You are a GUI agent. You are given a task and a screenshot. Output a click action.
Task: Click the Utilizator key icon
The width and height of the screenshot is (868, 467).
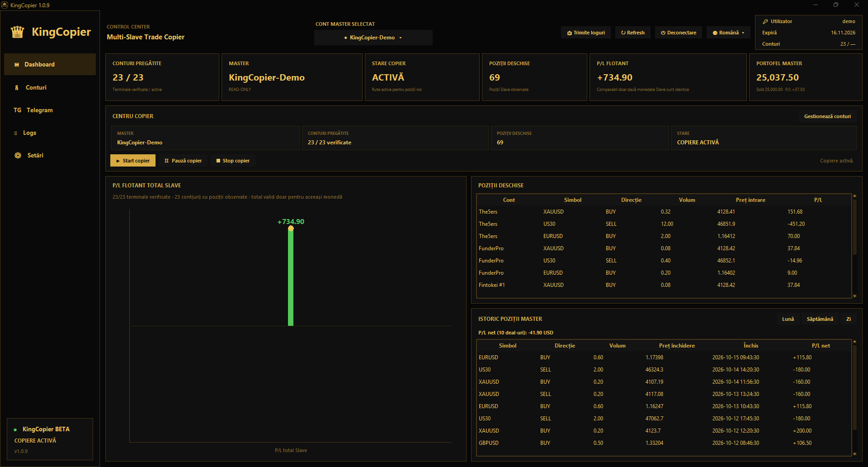(765, 22)
